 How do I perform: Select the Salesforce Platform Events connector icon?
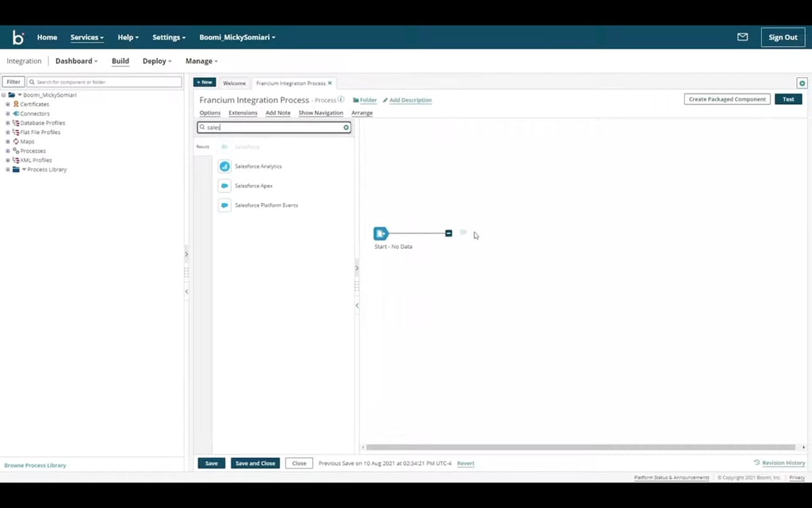[x=224, y=205]
